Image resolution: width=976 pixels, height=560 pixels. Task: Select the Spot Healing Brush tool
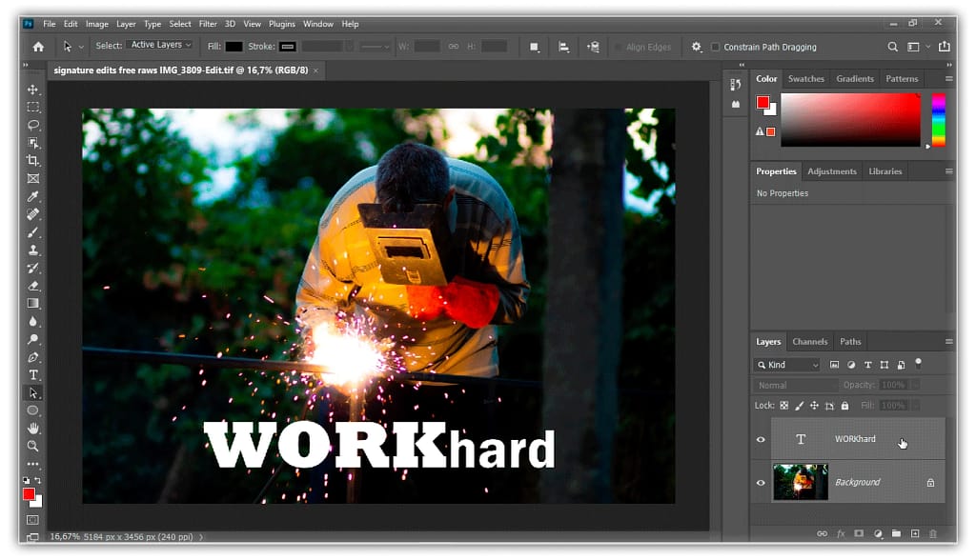[33, 214]
